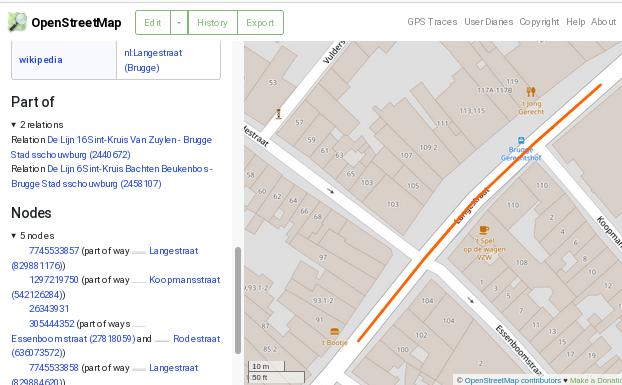Screen dimensions: 622x385
Task: Open the Export tab
Action: point(260,23)
